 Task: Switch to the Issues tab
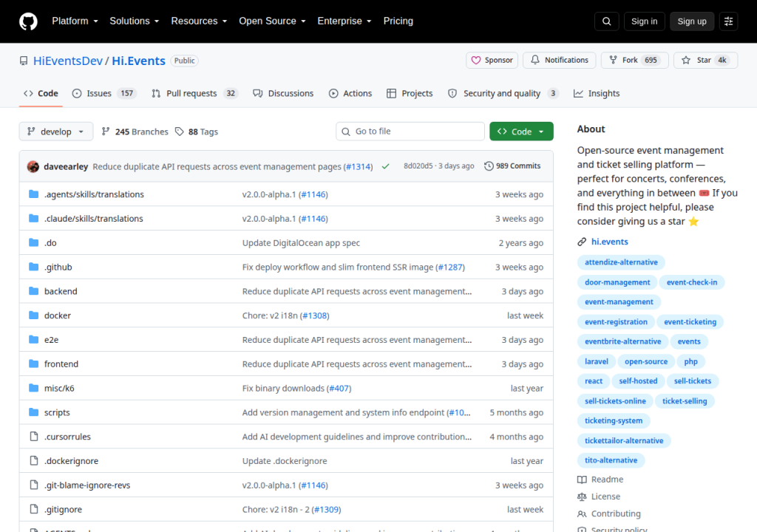pos(104,93)
